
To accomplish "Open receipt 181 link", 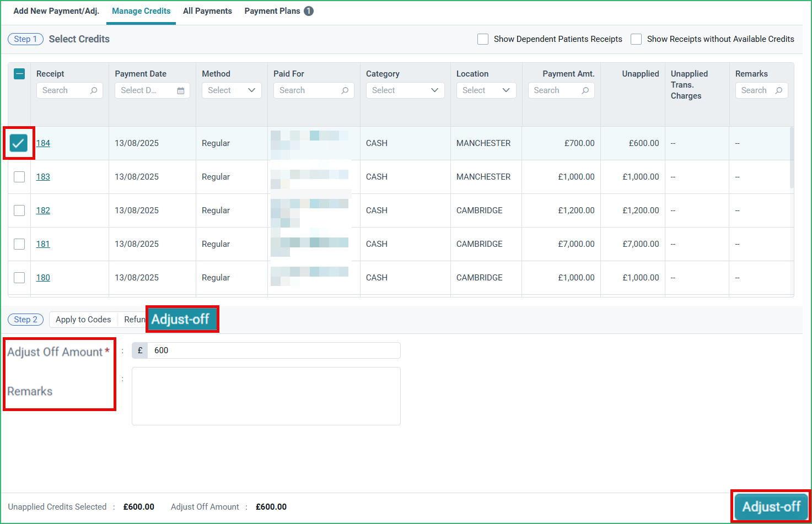I will point(43,244).
